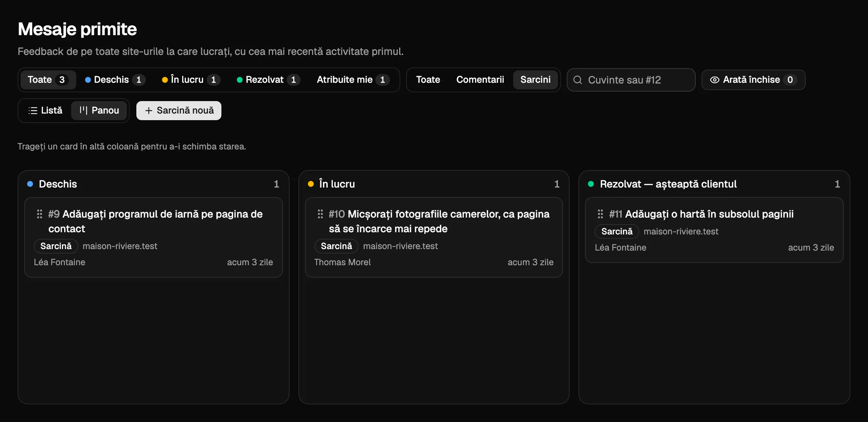Click Léa Fontaine on card #9
Screen dimensions: 868x422
pos(59,262)
